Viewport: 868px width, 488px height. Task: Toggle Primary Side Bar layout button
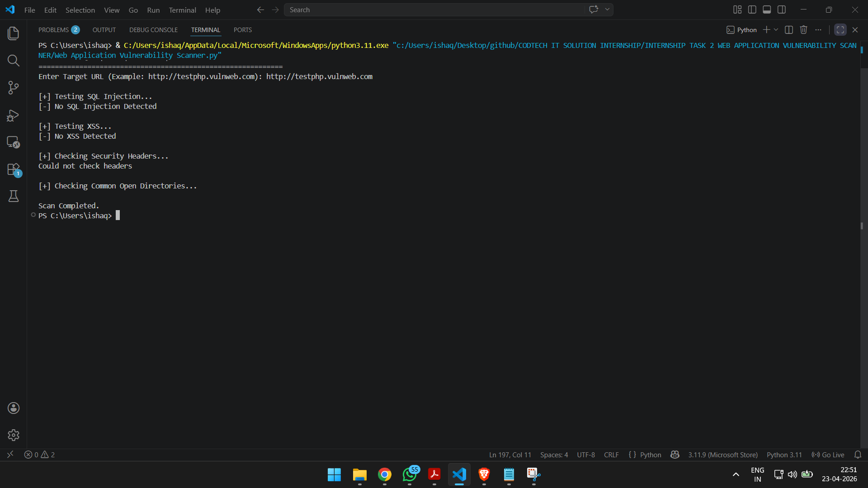(x=752, y=9)
